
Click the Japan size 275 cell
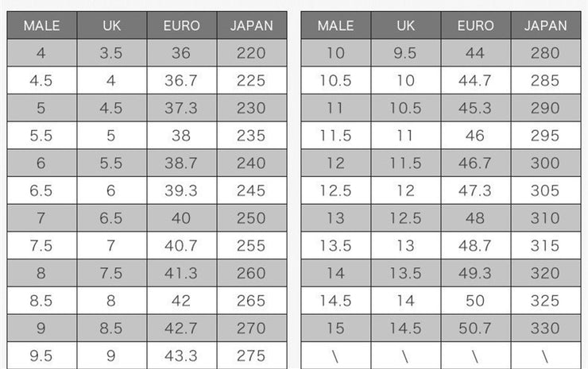(x=251, y=356)
